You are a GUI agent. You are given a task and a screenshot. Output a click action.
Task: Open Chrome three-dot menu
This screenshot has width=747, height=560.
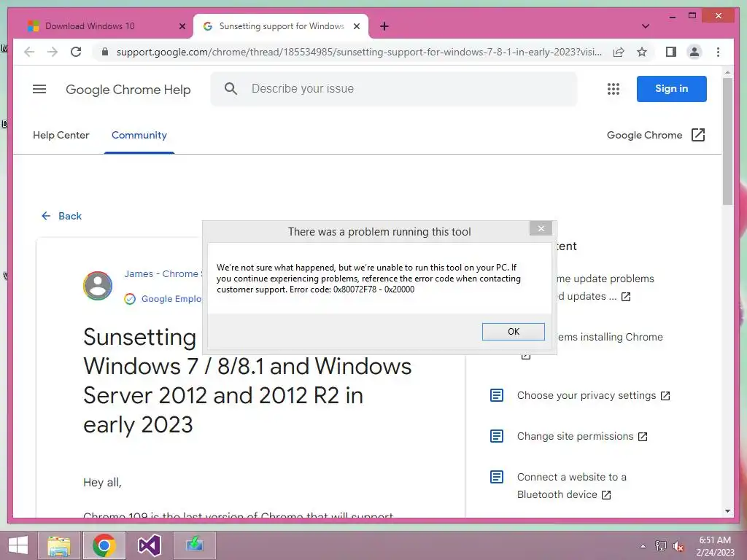[718, 52]
